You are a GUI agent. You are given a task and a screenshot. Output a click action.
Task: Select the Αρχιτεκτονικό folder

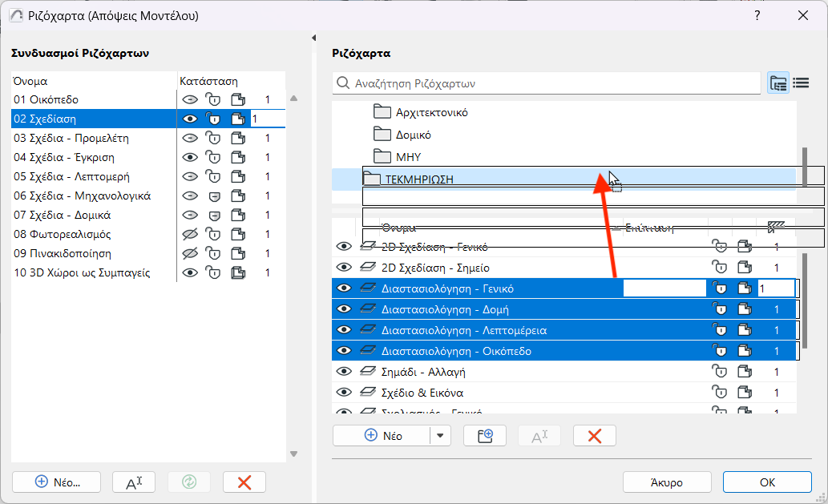click(431, 112)
